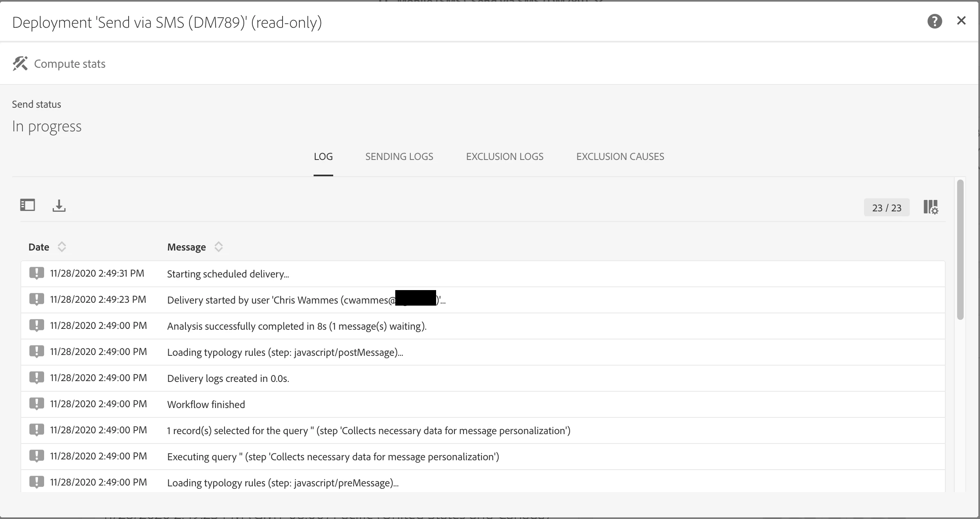Open the help question mark icon
The image size is (980, 519).
pos(934,21)
